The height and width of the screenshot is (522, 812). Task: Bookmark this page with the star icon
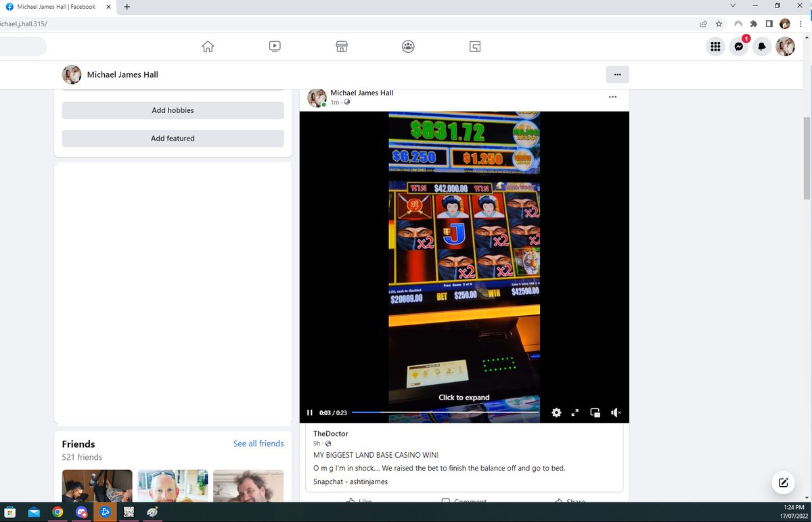719,24
